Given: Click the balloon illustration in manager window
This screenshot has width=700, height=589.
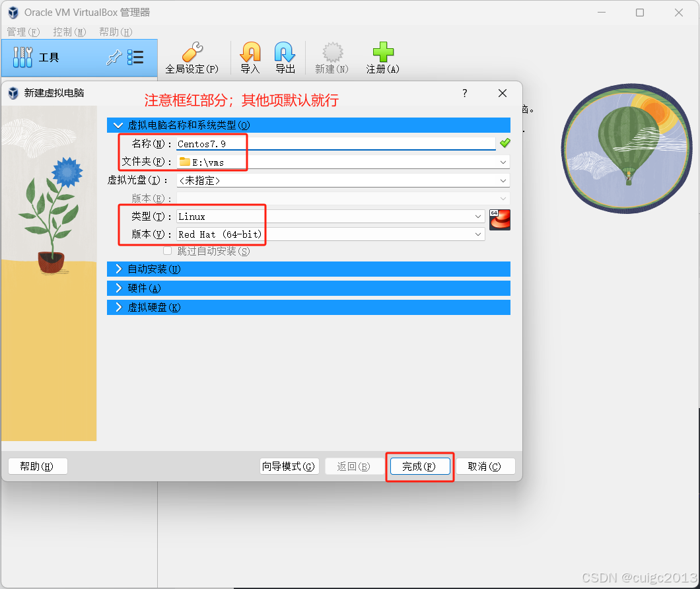Looking at the screenshot, I should pyautogui.click(x=627, y=149).
